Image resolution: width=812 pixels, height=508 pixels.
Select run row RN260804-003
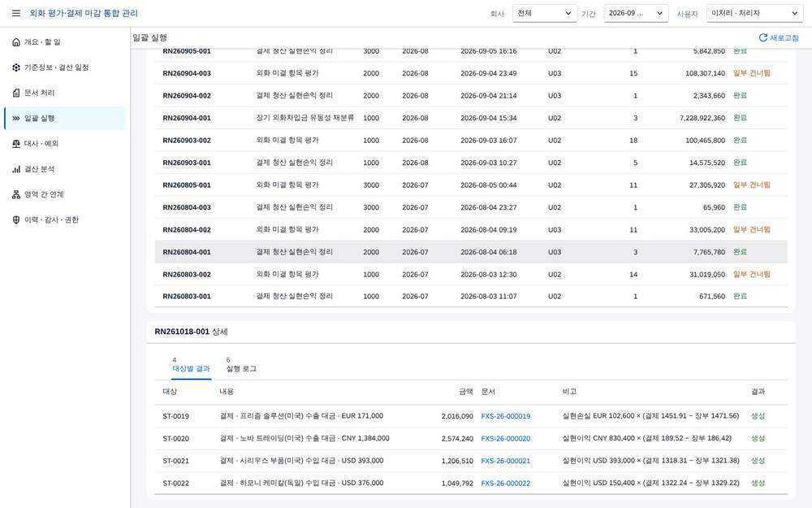471,206
